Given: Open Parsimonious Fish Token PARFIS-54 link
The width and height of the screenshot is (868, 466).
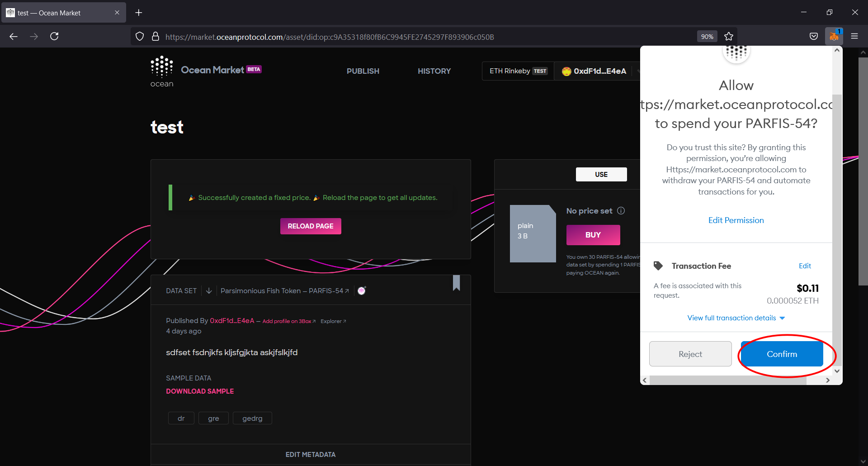Looking at the screenshot, I should point(285,291).
